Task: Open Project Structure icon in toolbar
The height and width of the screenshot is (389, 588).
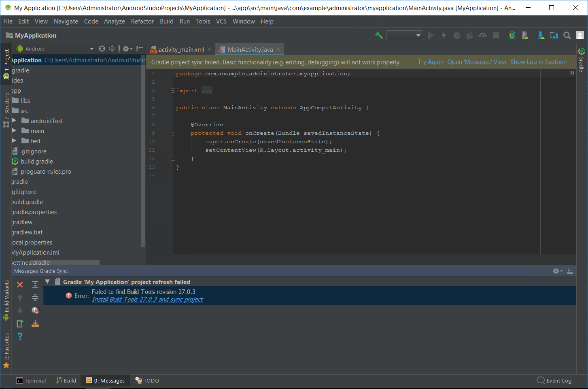Action: (554, 35)
